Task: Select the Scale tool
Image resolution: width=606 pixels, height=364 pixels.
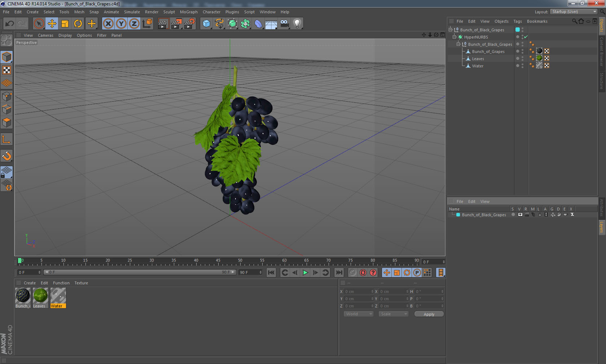Action: [65, 24]
